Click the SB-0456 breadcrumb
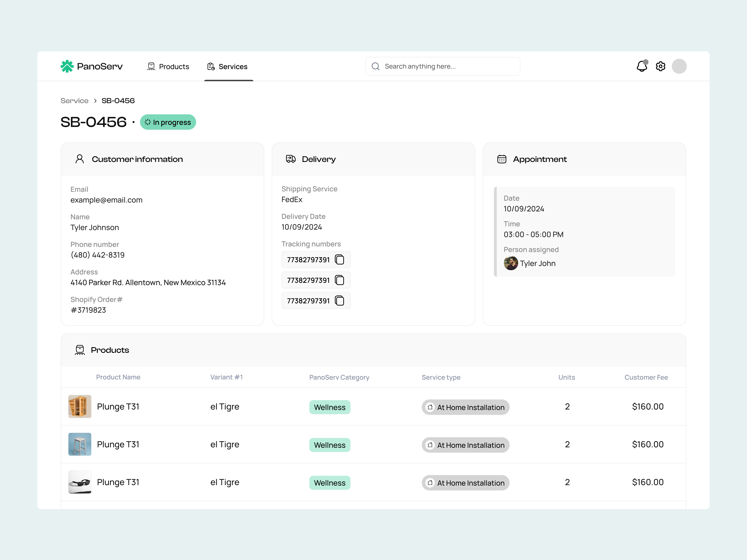Image resolution: width=747 pixels, height=560 pixels. click(x=118, y=101)
